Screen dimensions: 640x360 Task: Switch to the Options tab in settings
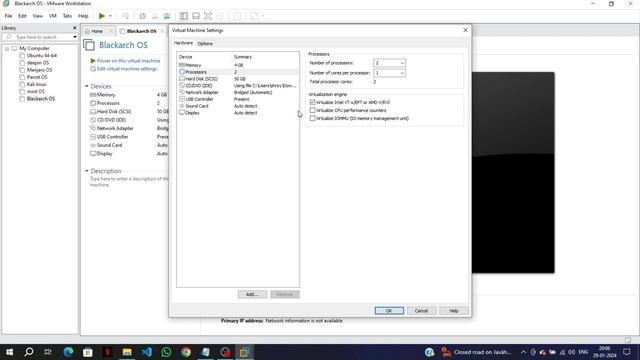pyautogui.click(x=205, y=43)
